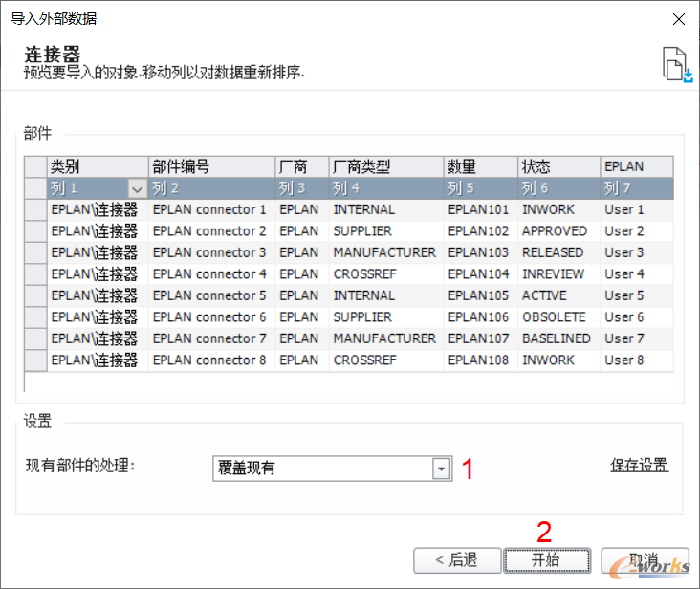Click the EPLAN101 quantity cell
Viewport: 700px width, 589px height.
click(481, 209)
